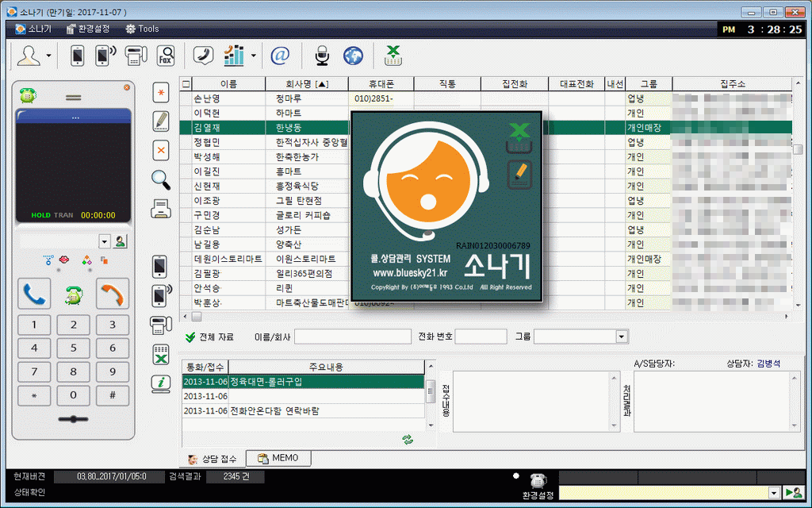Select the row for 구민경
Viewport: 812px width, 508px height.
pyautogui.click(x=486, y=215)
